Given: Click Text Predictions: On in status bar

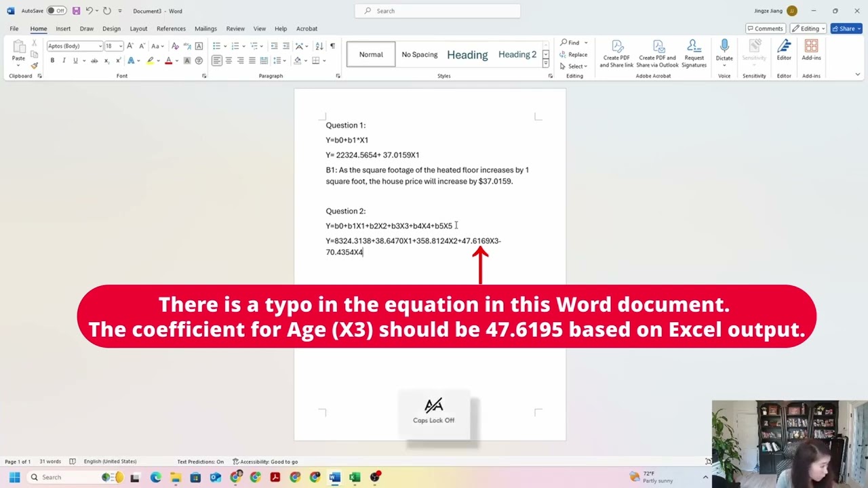Looking at the screenshot, I should 201,462.
